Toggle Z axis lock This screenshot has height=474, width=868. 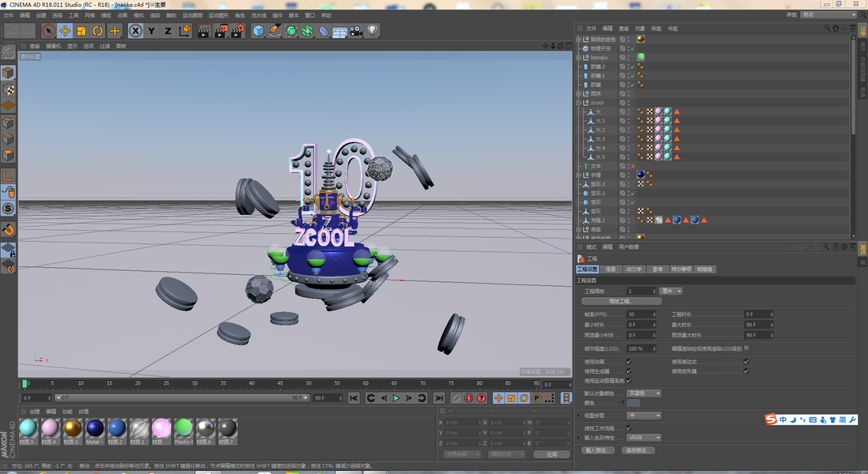click(x=167, y=31)
